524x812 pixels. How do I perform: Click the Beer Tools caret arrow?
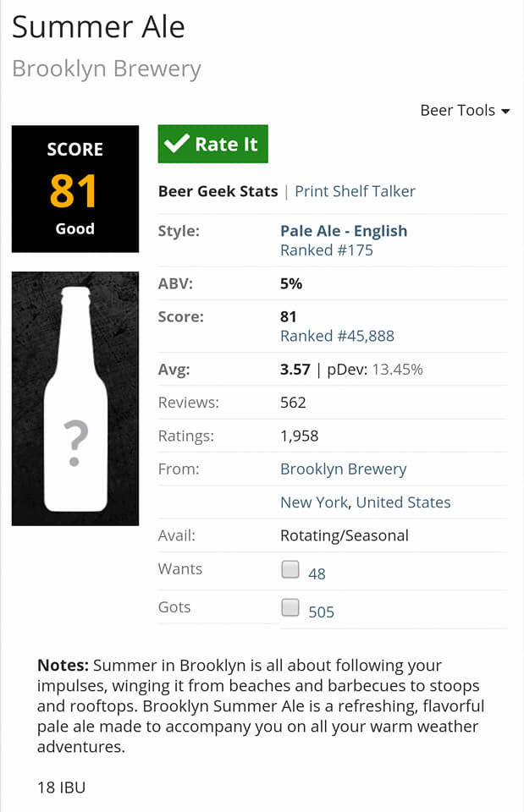pos(505,112)
